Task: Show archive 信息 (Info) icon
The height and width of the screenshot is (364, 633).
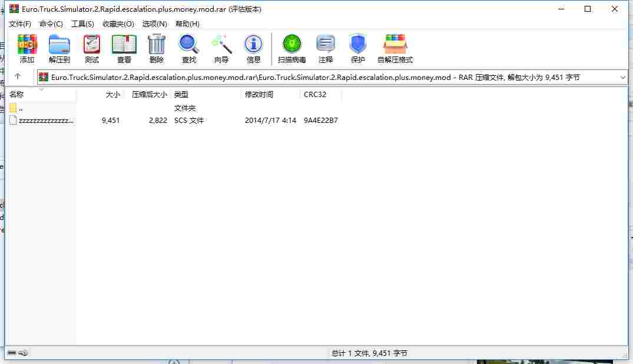Action: [x=253, y=48]
